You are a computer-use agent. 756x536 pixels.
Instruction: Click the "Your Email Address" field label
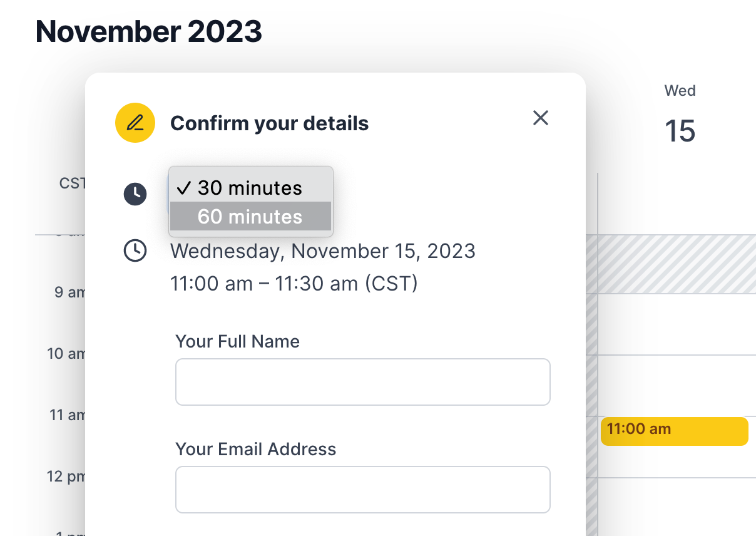pos(255,449)
